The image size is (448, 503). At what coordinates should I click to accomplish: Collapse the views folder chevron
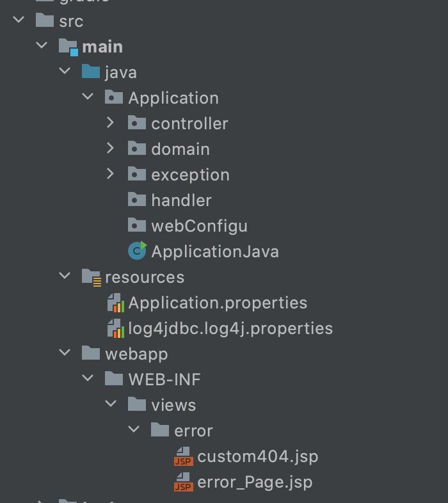point(111,404)
